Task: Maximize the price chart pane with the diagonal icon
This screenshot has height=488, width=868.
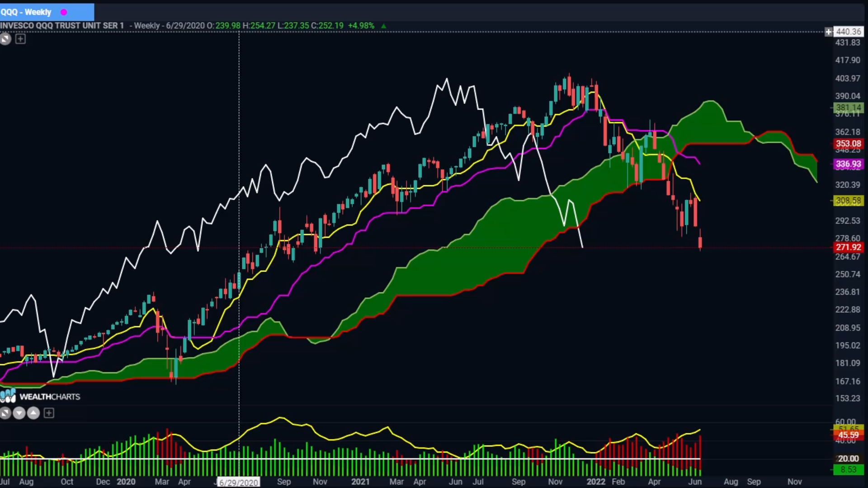Action: point(5,39)
